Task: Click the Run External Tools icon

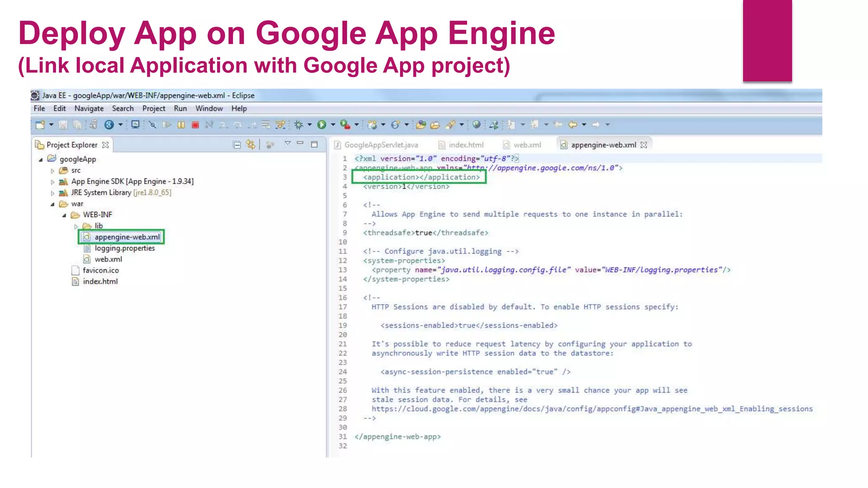Action: coord(345,125)
